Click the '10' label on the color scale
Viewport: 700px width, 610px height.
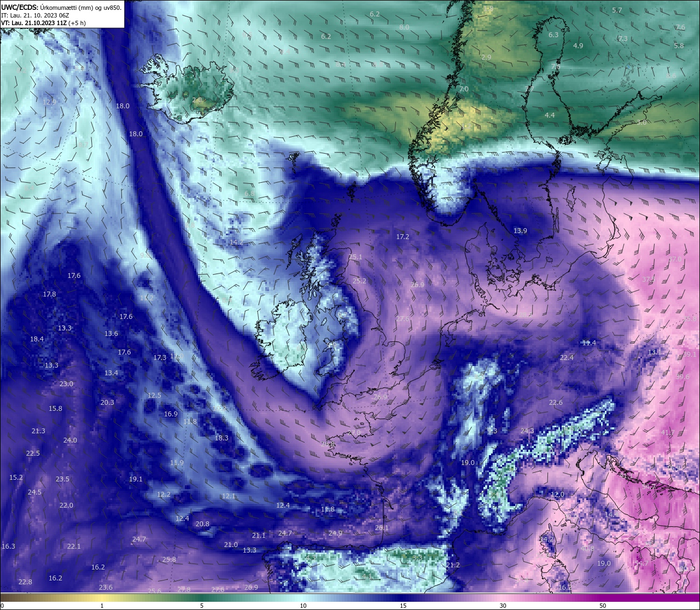302,606
